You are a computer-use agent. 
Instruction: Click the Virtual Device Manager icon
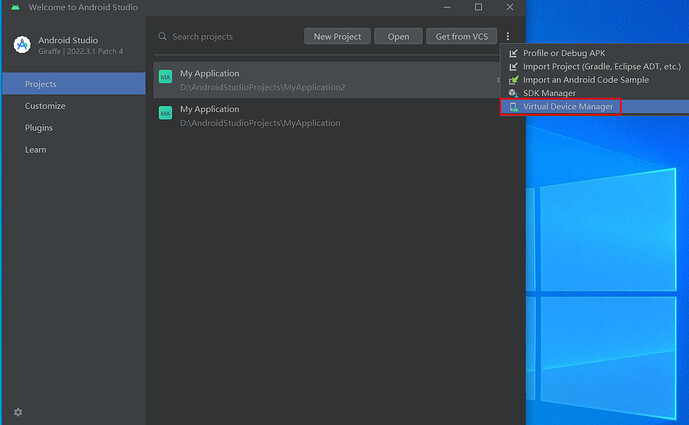click(x=513, y=107)
